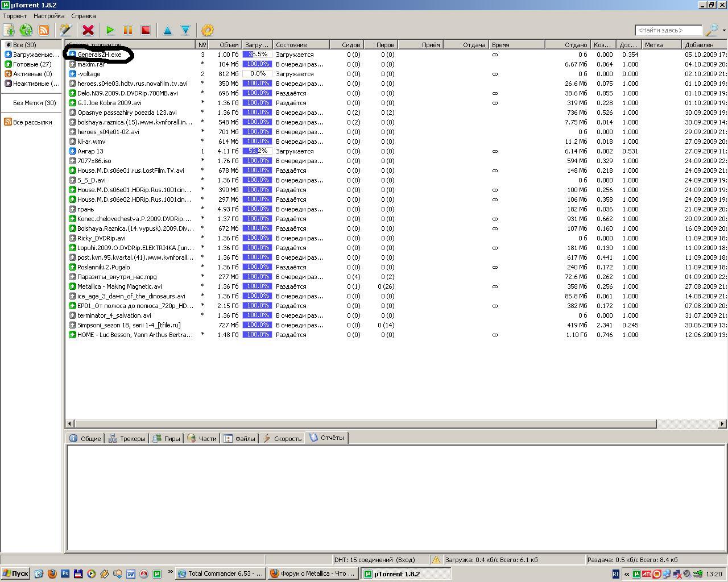728x582 pixels.
Task: Click the Create New Torrent wand icon
Action: pyautogui.click(x=66, y=30)
